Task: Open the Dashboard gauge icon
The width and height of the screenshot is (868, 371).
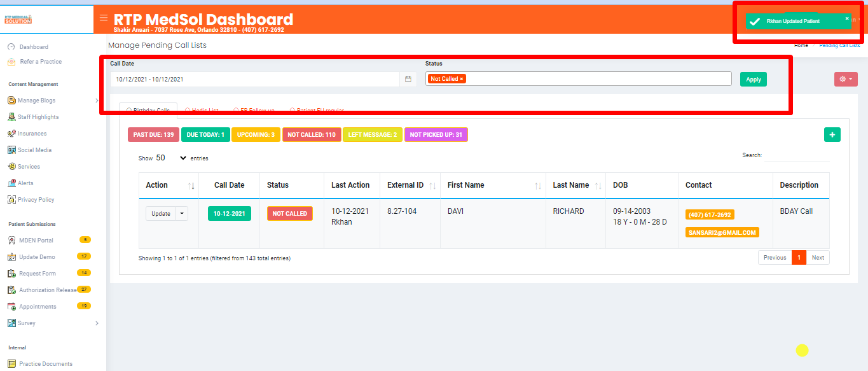Action: [11, 47]
